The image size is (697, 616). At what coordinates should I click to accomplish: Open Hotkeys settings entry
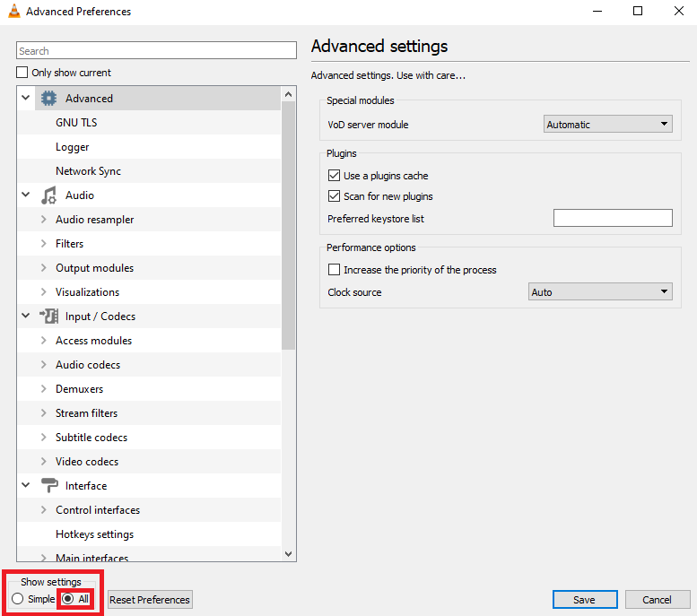tap(95, 534)
